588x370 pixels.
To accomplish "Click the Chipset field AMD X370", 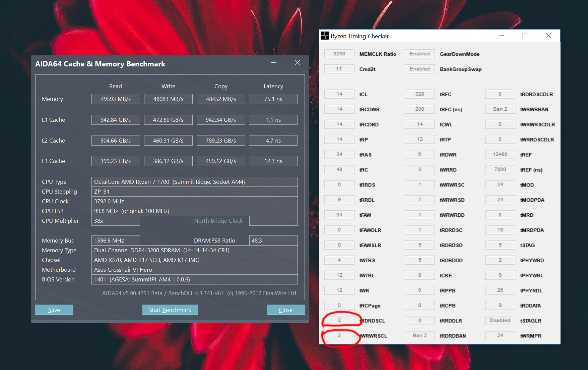I will (x=194, y=260).
